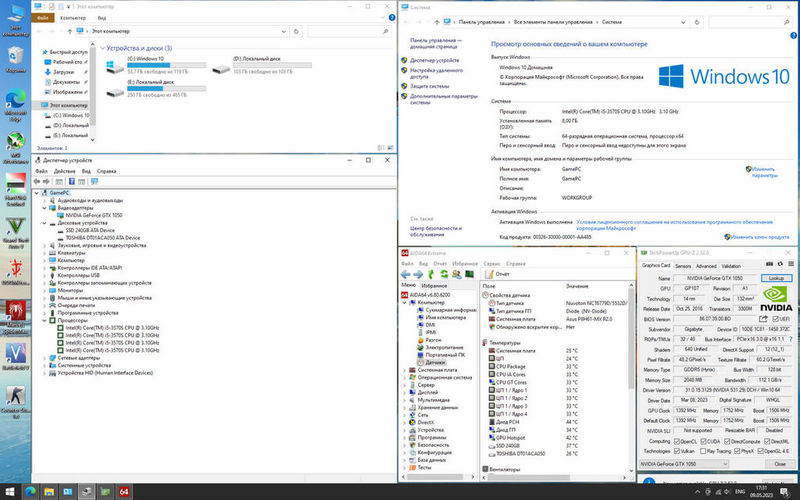Collapse the Устройства и диски group in Explorer

point(103,48)
